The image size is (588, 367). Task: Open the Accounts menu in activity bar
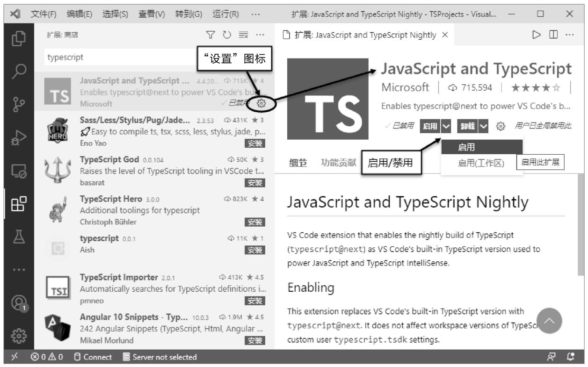19,303
